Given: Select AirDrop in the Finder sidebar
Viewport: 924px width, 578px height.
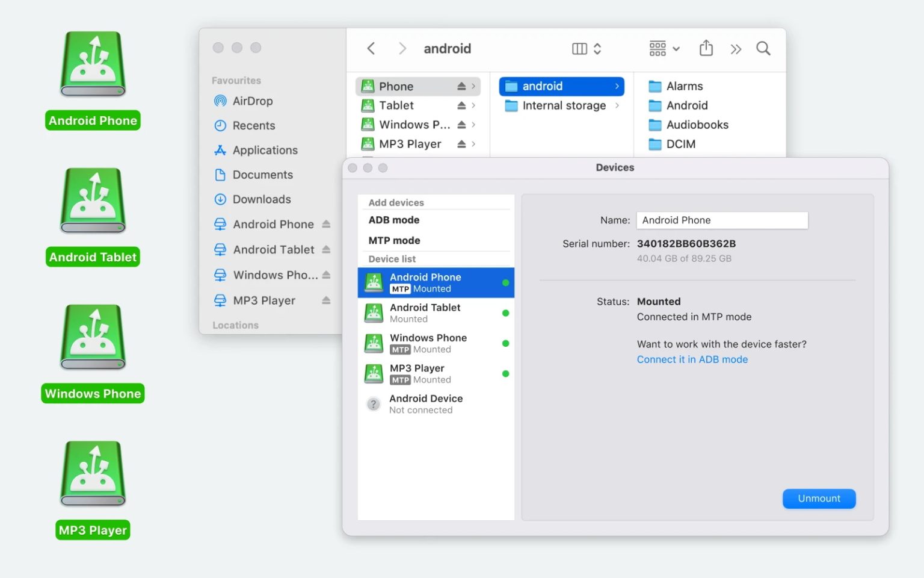Looking at the screenshot, I should (x=251, y=101).
